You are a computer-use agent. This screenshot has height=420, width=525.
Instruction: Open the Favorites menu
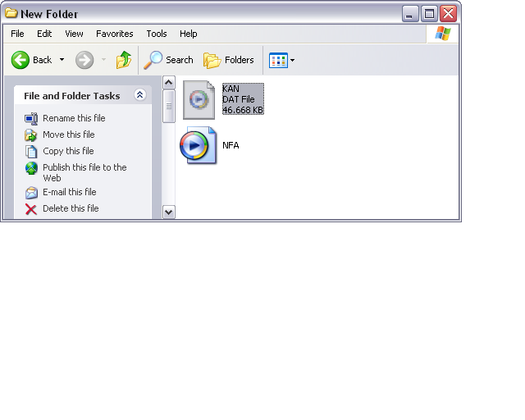[x=115, y=34]
